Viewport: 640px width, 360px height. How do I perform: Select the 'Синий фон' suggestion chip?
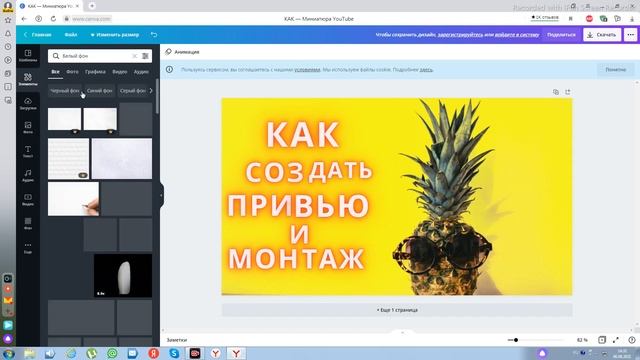coord(100,91)
